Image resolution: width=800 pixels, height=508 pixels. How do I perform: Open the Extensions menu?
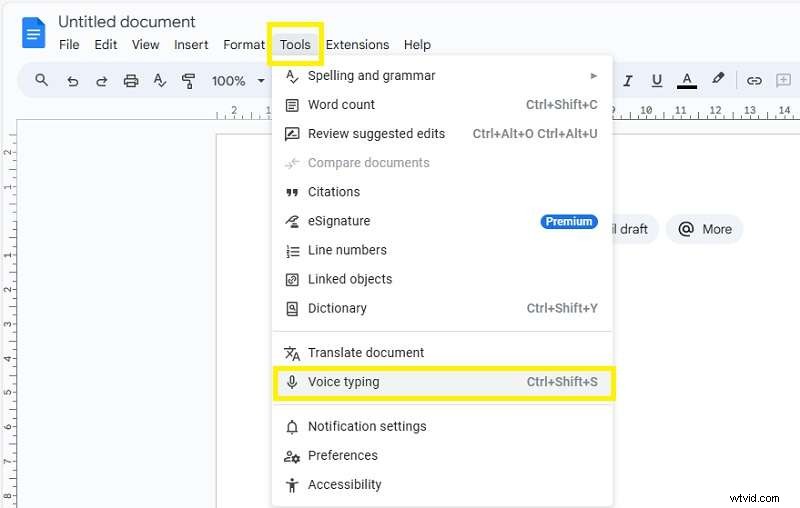[x=357, y=44]
